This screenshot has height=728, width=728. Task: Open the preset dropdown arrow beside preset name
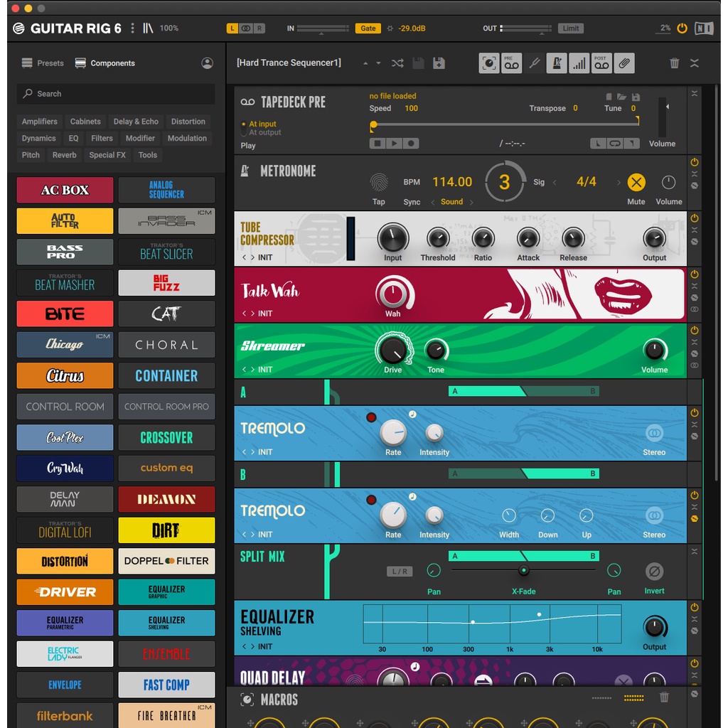(x=378, y=63)
